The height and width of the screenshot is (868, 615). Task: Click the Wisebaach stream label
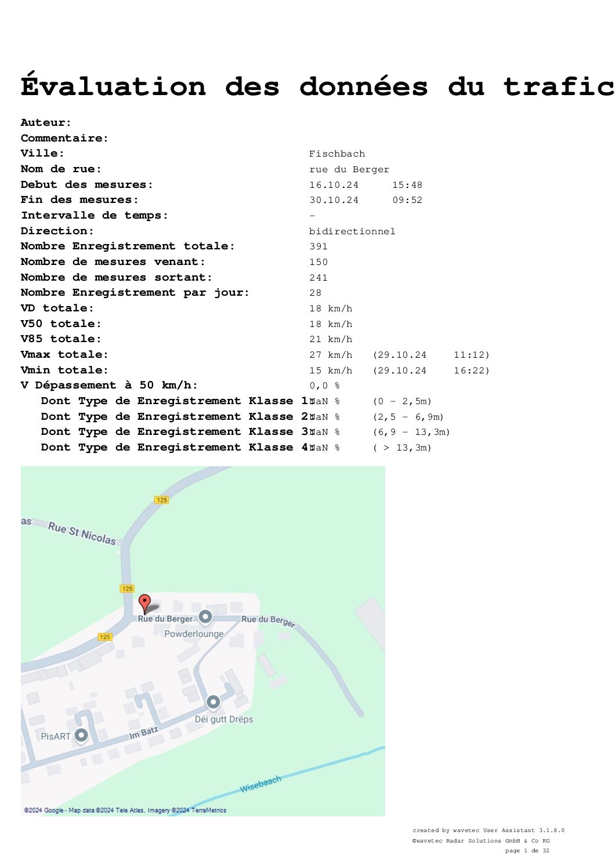tap(261, 784)
